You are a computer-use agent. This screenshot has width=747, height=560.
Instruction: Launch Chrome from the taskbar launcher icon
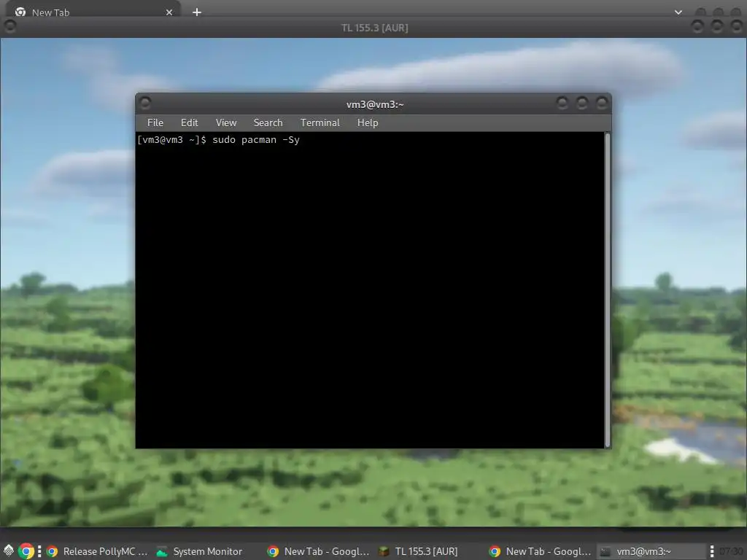pyautogui.click(x=26, y=551)
